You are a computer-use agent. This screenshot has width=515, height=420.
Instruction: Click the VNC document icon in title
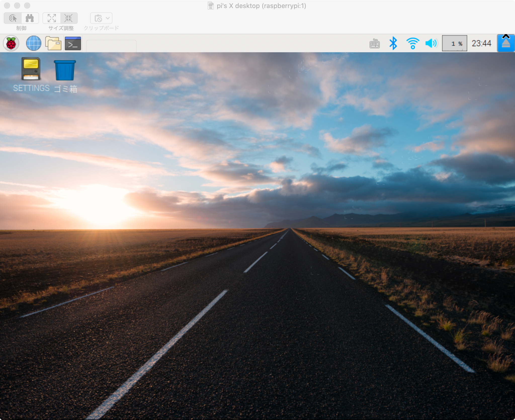(210, 6)
